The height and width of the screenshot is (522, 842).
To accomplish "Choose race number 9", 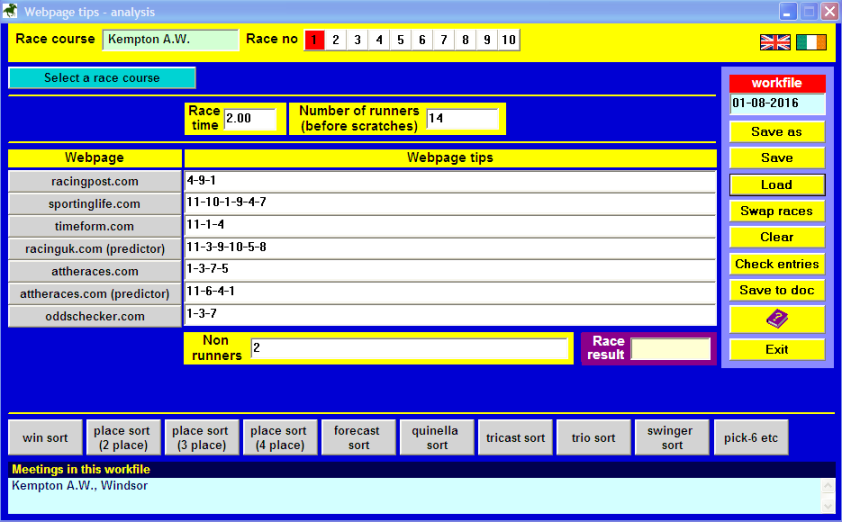I will pos(487,40).
